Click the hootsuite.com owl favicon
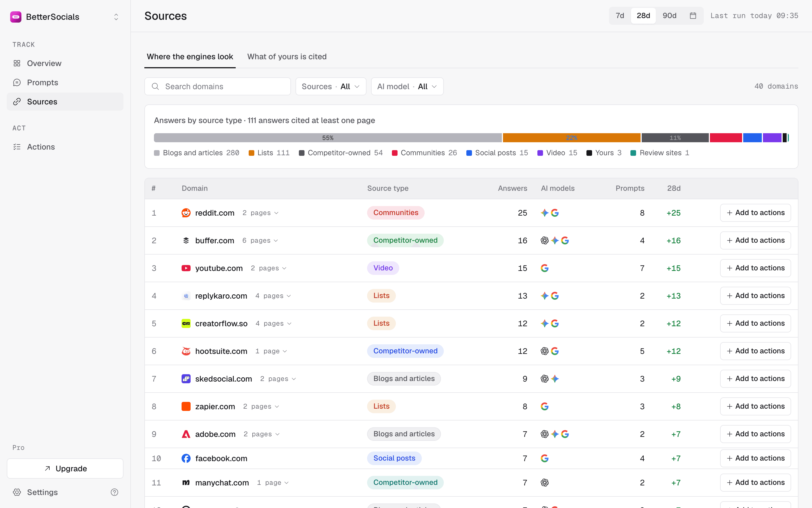Image resolution: width=812 pixels, height=508 pixels. click(x=186, y=351)
